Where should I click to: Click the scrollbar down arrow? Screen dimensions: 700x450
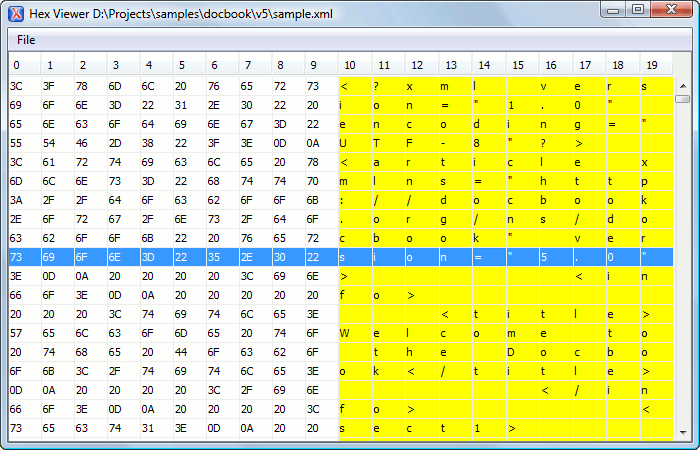pos(682,431)
